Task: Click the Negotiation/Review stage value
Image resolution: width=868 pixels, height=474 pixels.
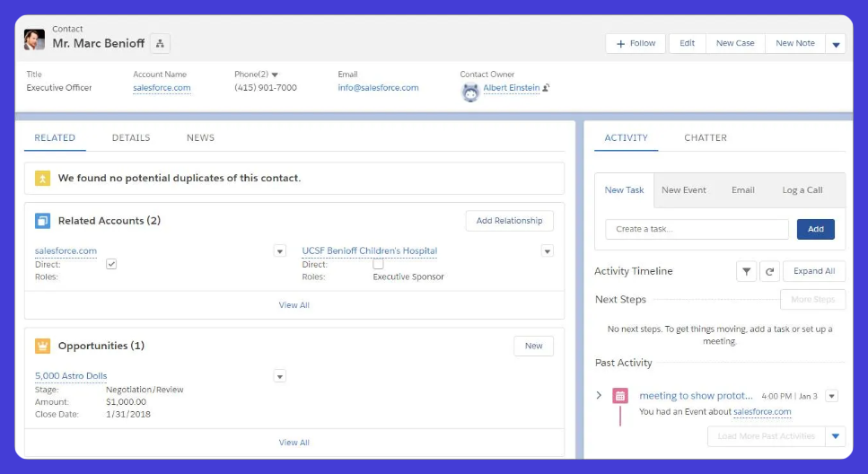Action: (145, 390)
